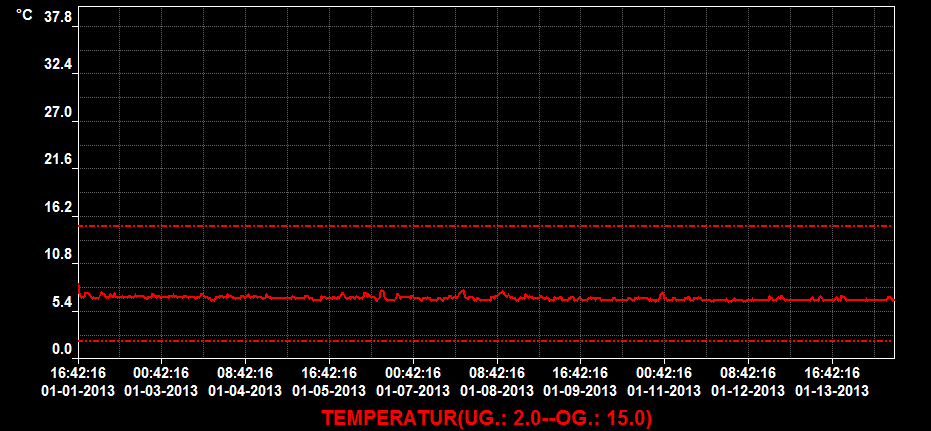Click the 01-01-2013 date label
Image resolution: width=931 pixels, height=431 pixels.
[78, 391]
